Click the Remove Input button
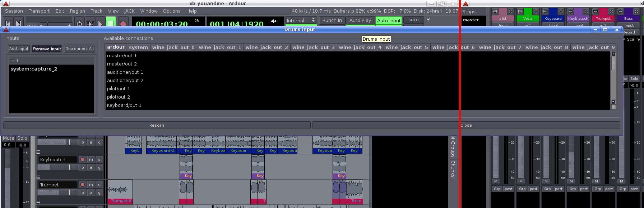644x208 pixels. tap(47, 49)
